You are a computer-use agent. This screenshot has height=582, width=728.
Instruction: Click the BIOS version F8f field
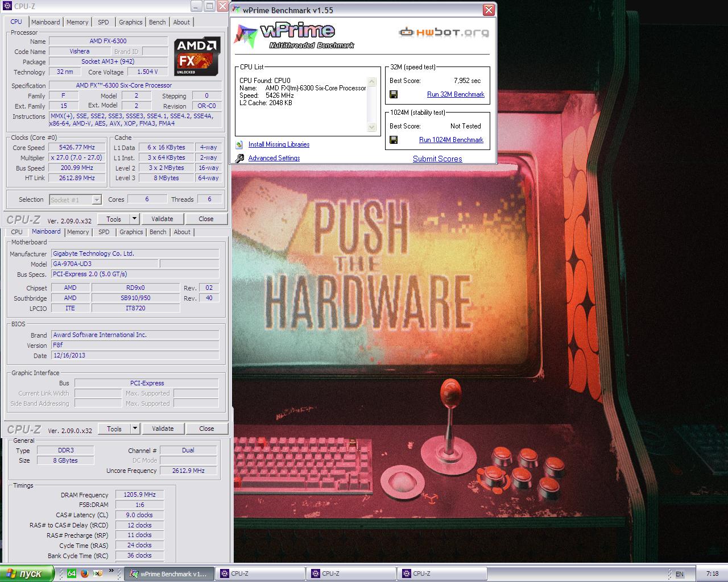(135, 345)
